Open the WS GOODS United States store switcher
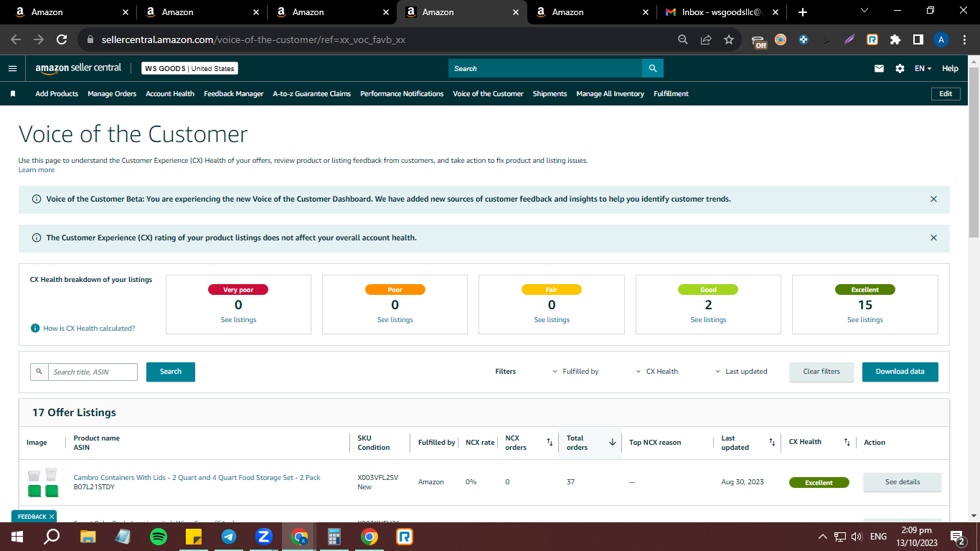 [x=189, y=68]
